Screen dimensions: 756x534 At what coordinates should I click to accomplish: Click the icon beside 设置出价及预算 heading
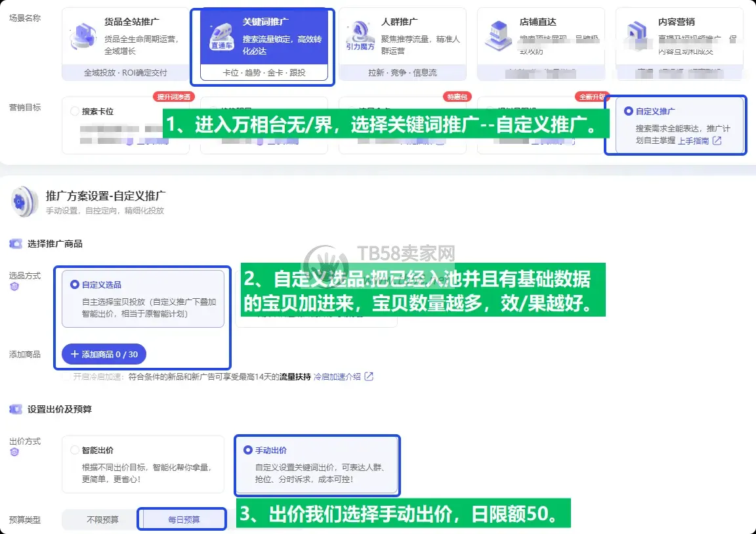(16, 409)
